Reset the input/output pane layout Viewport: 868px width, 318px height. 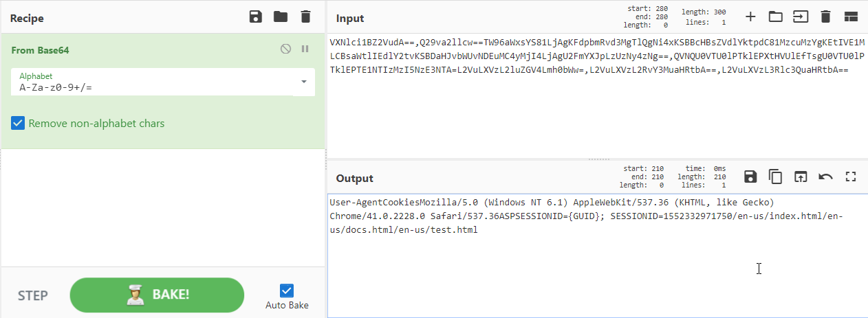851,16
